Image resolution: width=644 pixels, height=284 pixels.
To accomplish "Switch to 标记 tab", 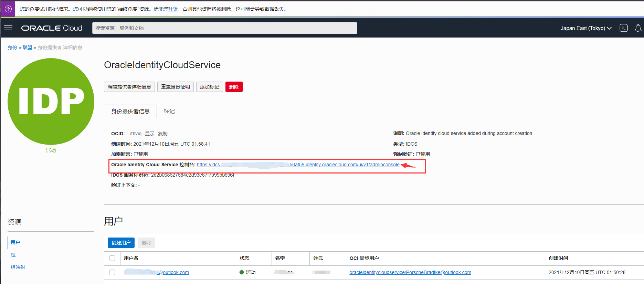I will (x=169, y=111).
